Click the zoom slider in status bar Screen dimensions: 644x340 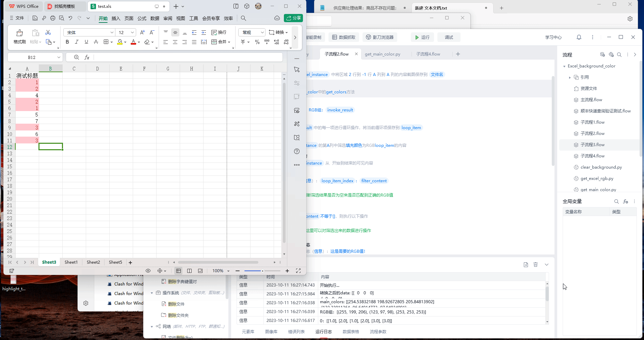[x=262, y=271]
